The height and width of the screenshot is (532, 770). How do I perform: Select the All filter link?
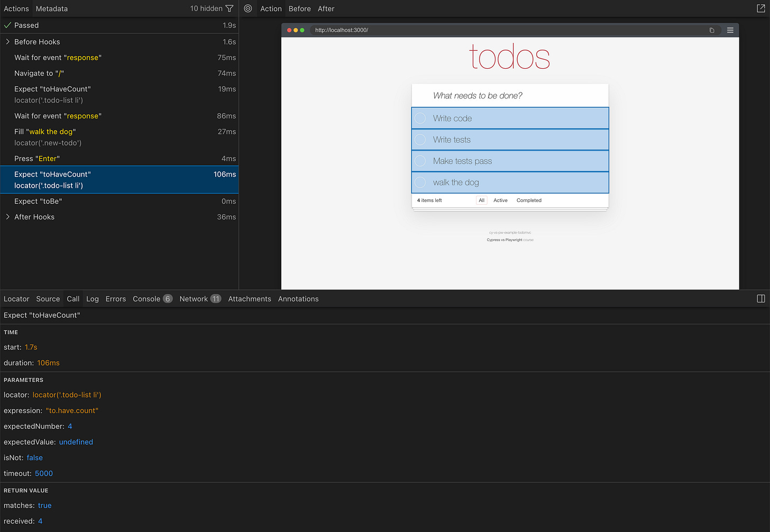[x=481, y=200]
